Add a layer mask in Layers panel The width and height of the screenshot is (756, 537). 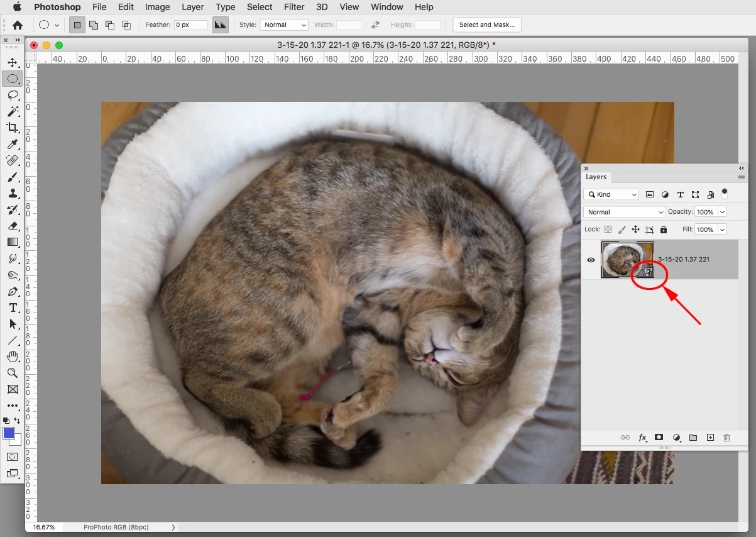(659, 437)
